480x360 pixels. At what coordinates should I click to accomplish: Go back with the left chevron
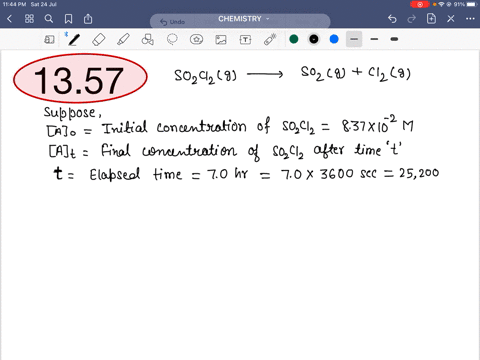9,19
